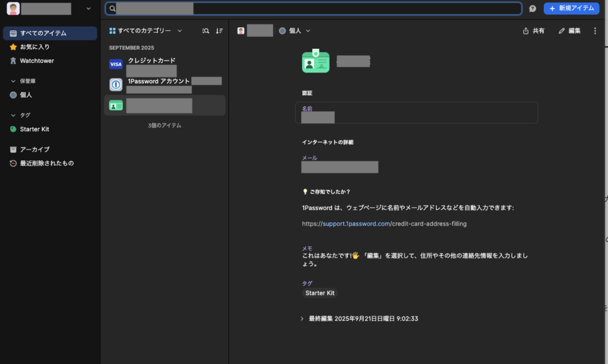Open the three-dot more options menu

point(595,31)
